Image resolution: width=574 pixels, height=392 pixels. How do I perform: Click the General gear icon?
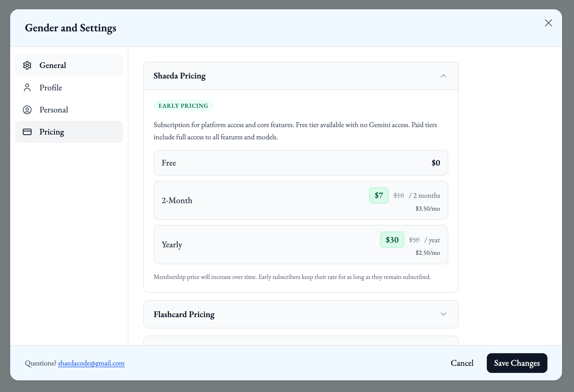click(x=27, y=65)
